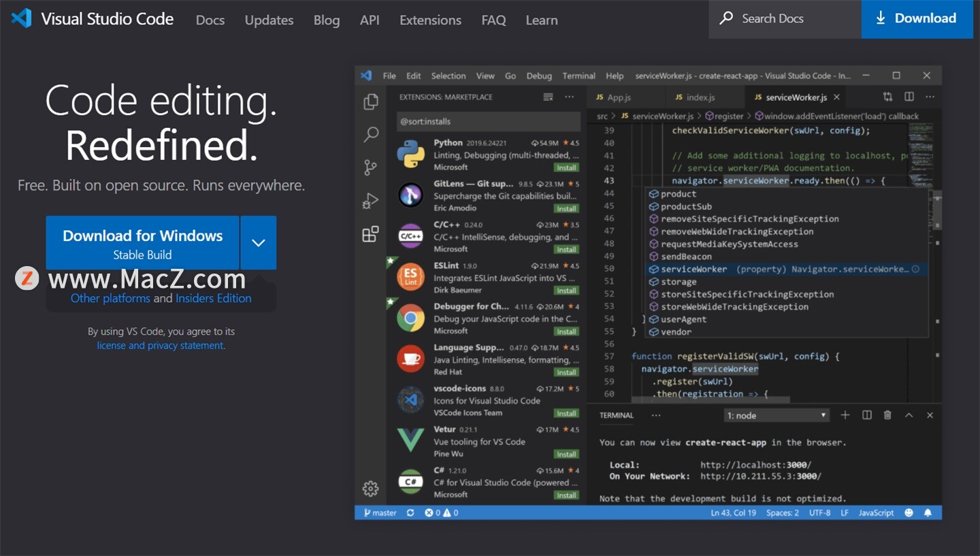The height and width of the screenshot is (556, 980).
Task: Click the GitLens extension icon
Action: 410,195
